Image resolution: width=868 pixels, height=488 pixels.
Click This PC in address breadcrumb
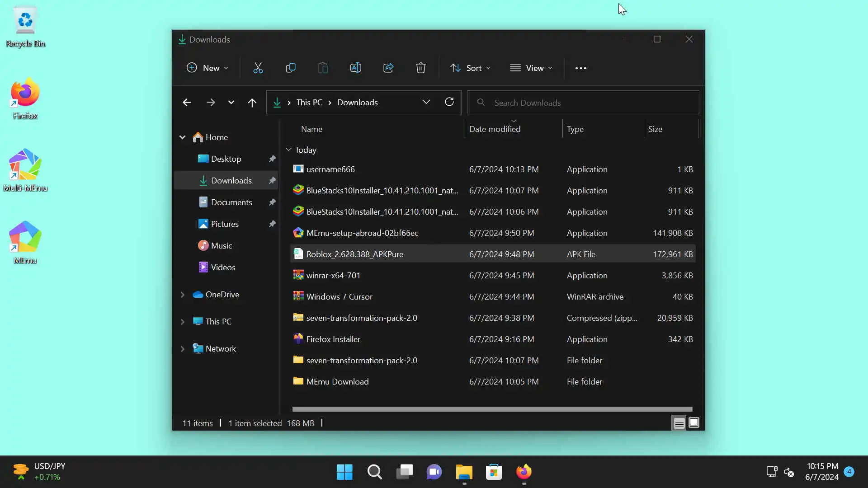tap(309, 103)
